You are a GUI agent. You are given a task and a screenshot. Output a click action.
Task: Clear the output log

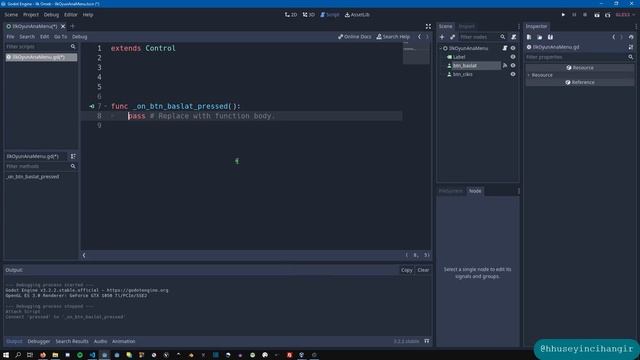click(423, 270)
